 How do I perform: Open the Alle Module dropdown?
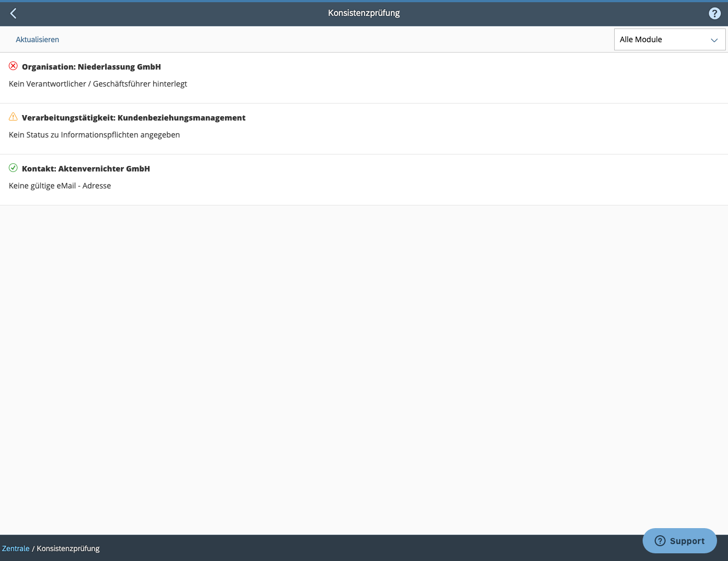[x=669, y=39]
